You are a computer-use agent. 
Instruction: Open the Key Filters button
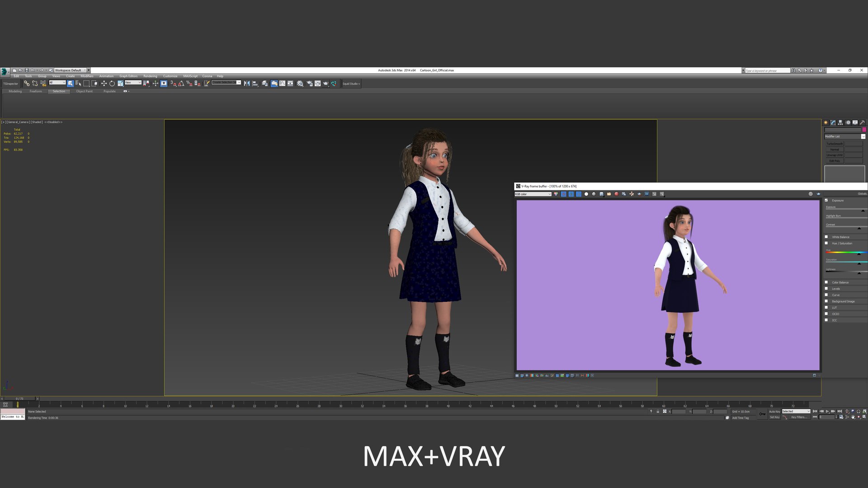tap(799, 417)
